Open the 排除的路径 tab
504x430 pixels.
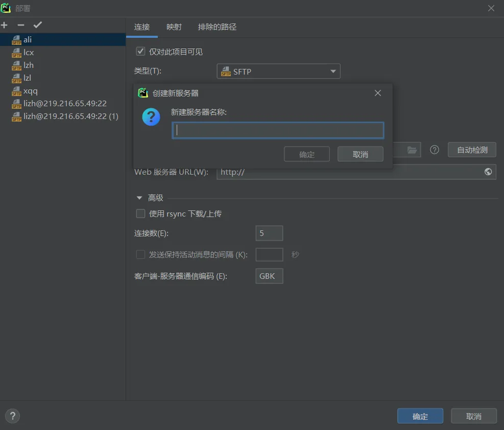[x=218, y=27]
